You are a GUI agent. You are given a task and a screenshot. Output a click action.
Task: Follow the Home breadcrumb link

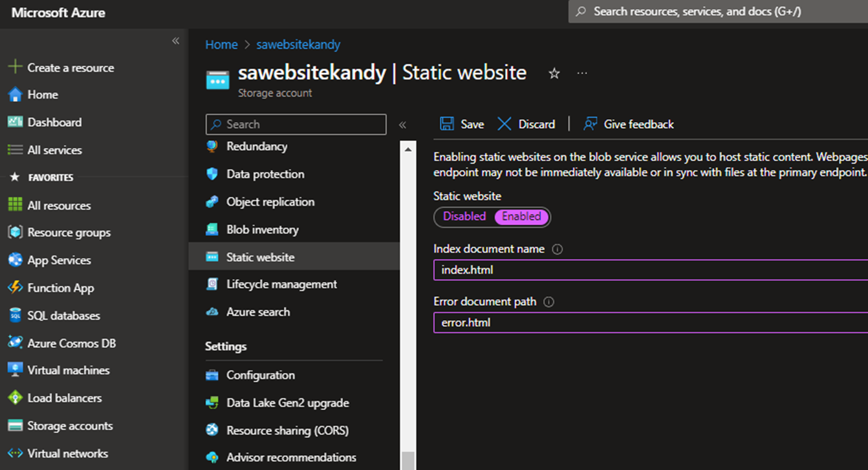coord(221,45)
